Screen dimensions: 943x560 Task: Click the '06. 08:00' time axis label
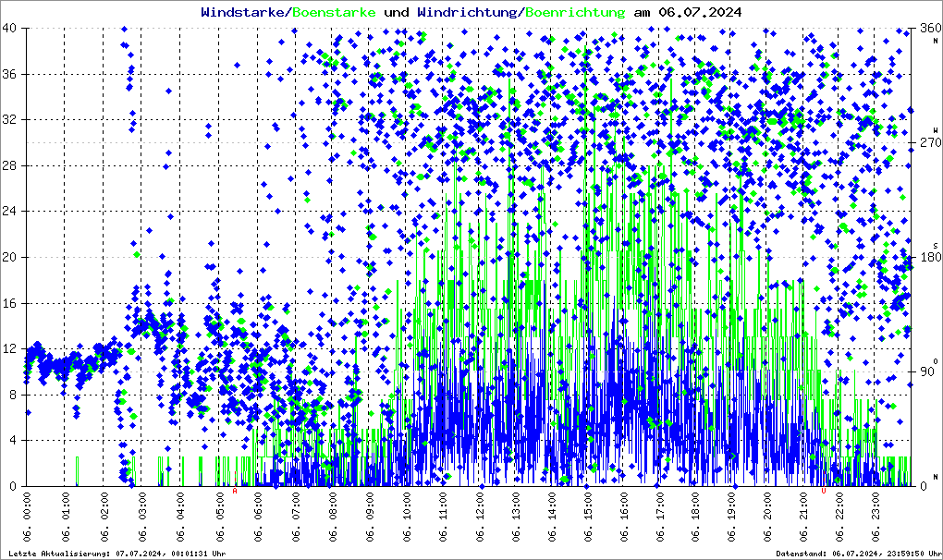point(333,517)
